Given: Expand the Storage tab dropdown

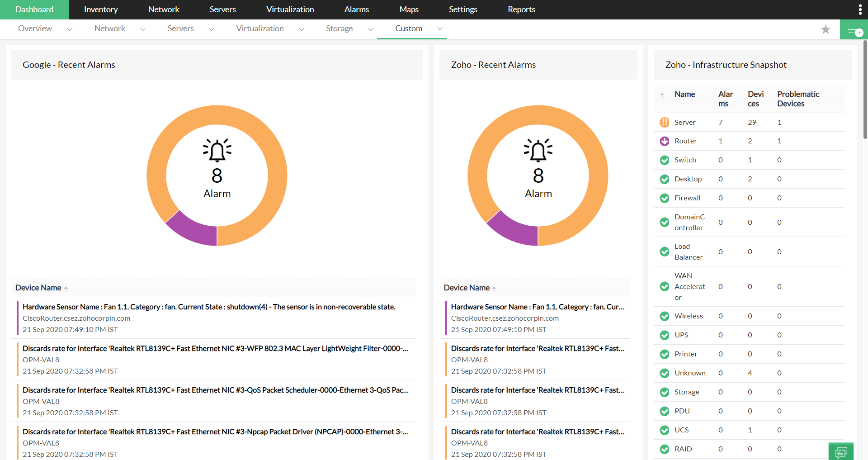Looking at the screenshot, I should click(371, 29).
